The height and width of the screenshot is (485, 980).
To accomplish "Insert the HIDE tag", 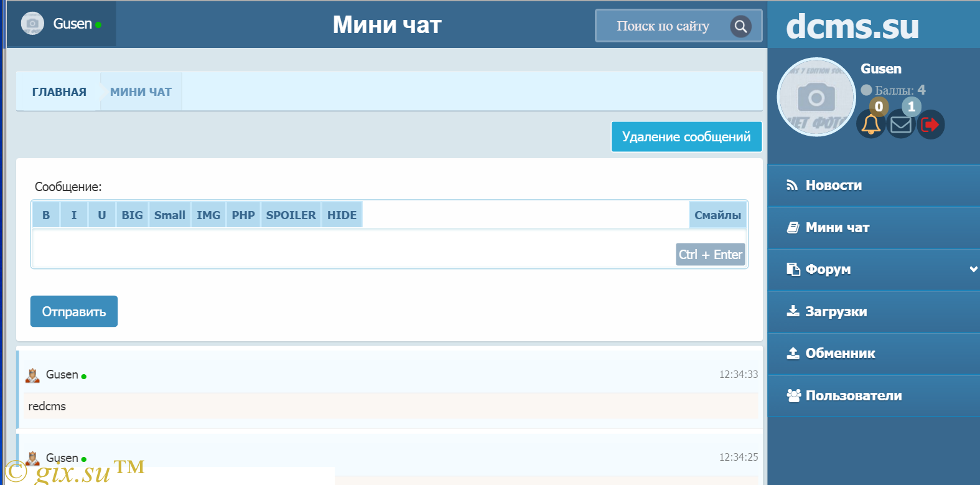I will point(342,215).
